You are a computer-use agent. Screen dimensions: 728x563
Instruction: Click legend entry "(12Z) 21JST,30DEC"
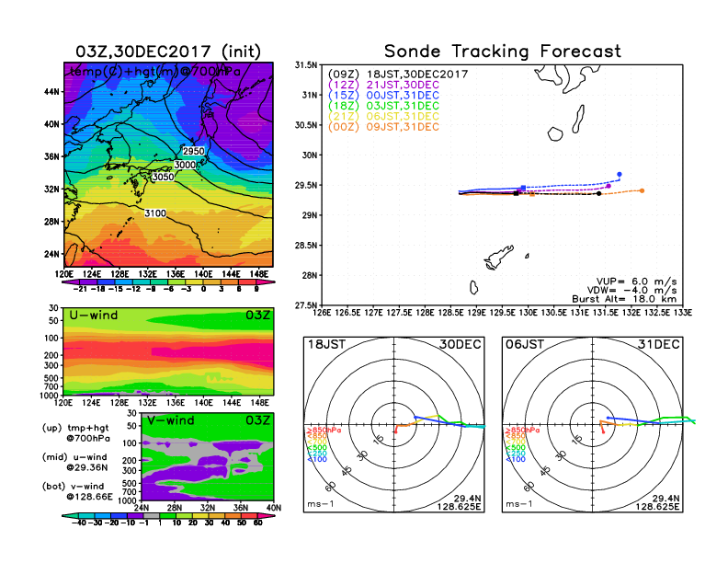[383, 85]
